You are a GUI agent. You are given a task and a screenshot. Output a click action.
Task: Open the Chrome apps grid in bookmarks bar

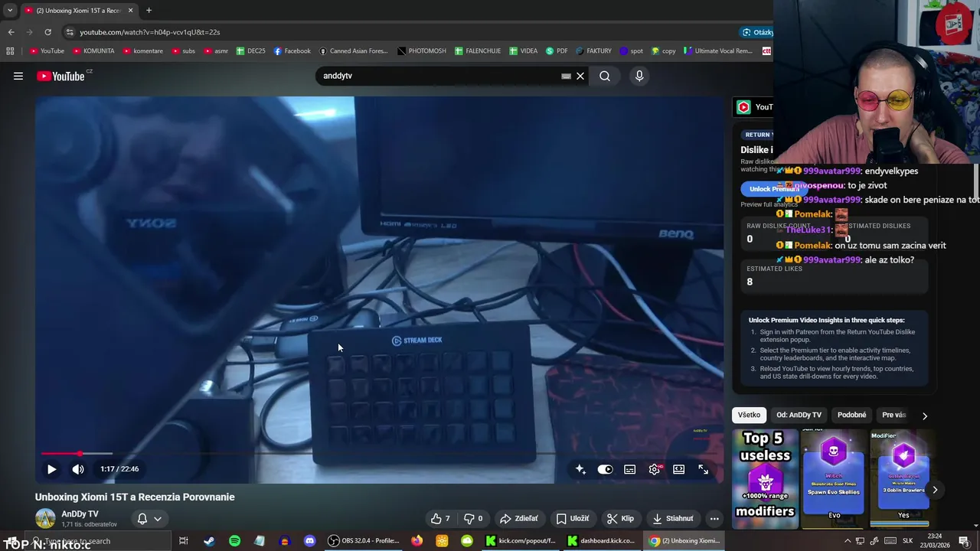[x=10, y=51]
